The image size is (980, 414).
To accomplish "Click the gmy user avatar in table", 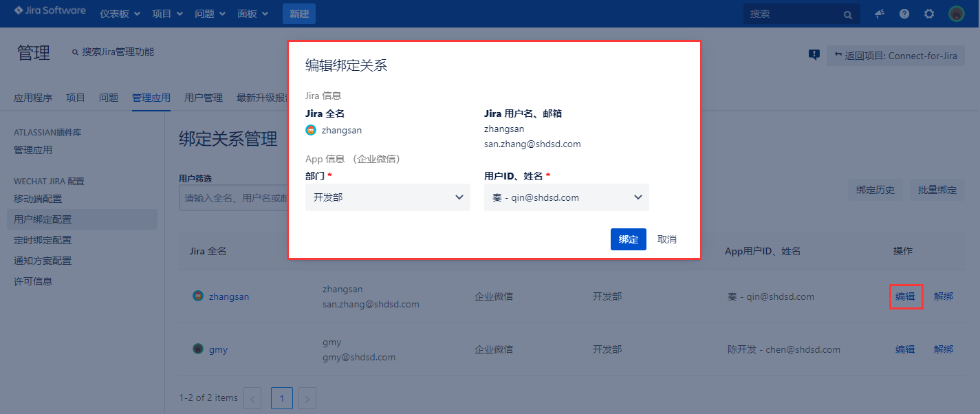I will 198,349.
